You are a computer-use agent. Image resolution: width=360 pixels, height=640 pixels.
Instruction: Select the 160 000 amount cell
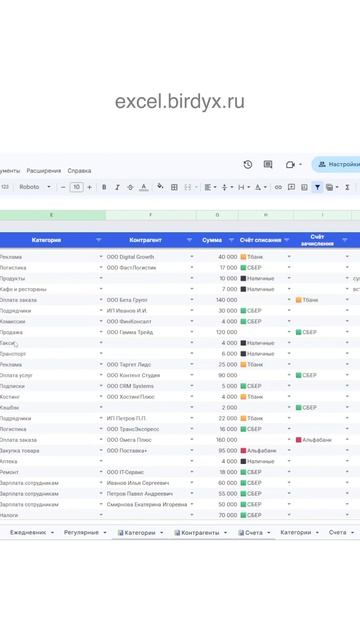point(218,440)
